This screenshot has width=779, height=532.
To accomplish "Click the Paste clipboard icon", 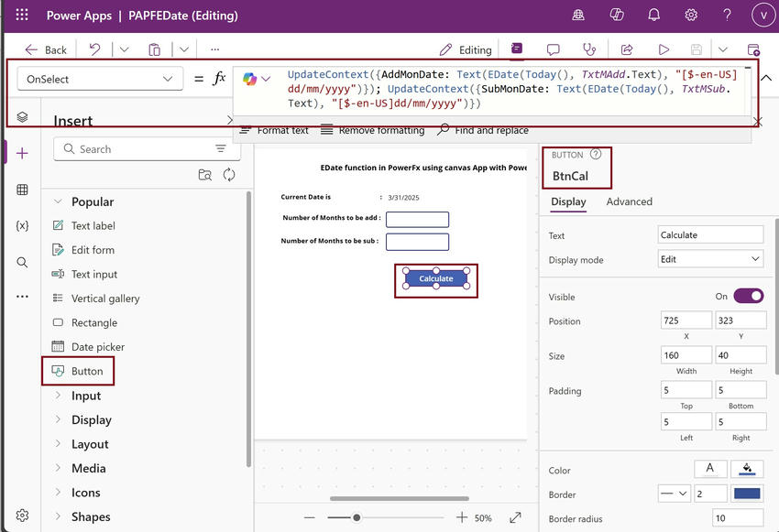I will tap(155, 49).
